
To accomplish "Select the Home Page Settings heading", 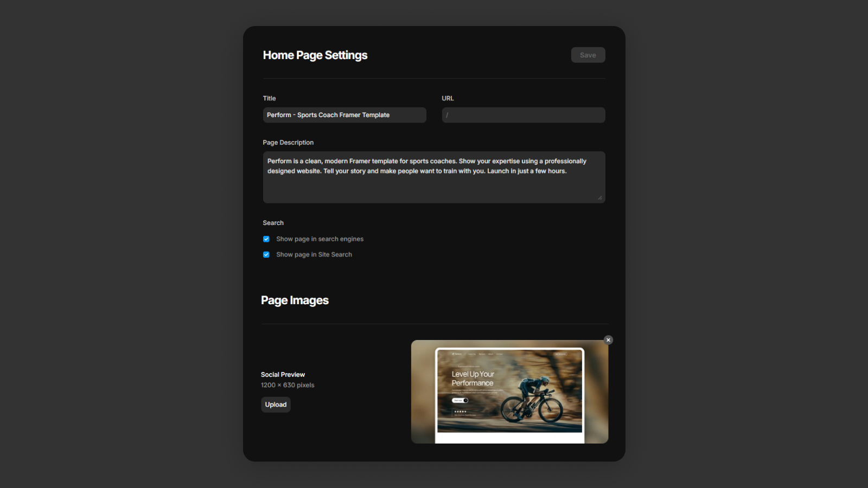I will pyautogui.click(x=315, y=55).
